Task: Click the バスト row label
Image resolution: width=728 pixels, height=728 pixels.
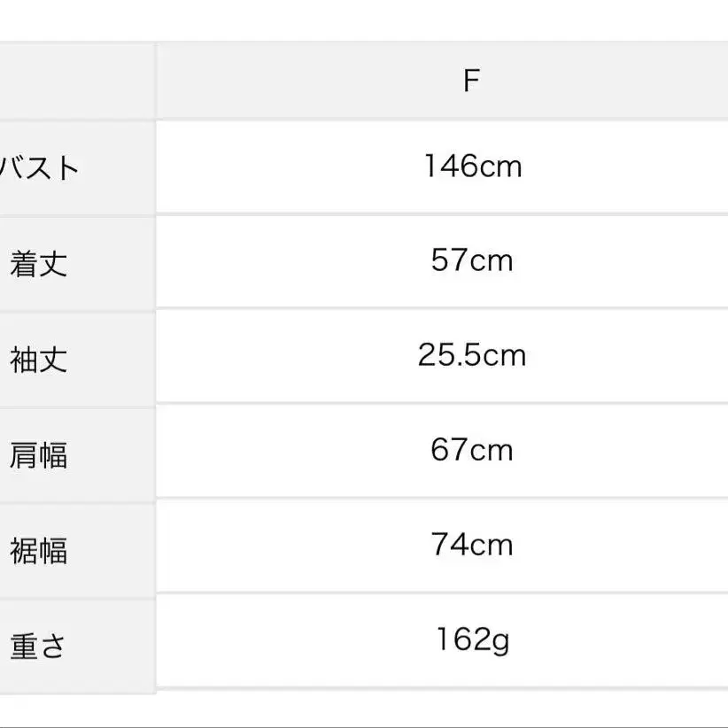Action: (39, 168)
